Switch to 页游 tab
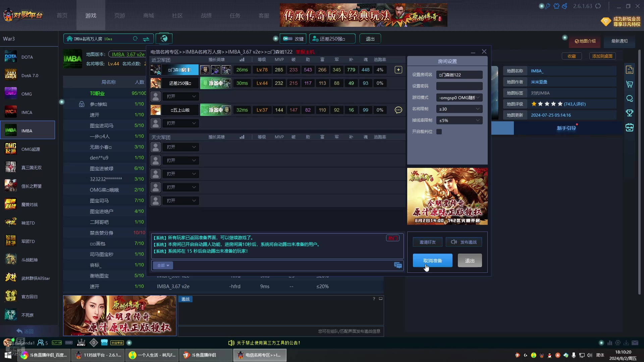The image size is (644, 362). [120, 15]
